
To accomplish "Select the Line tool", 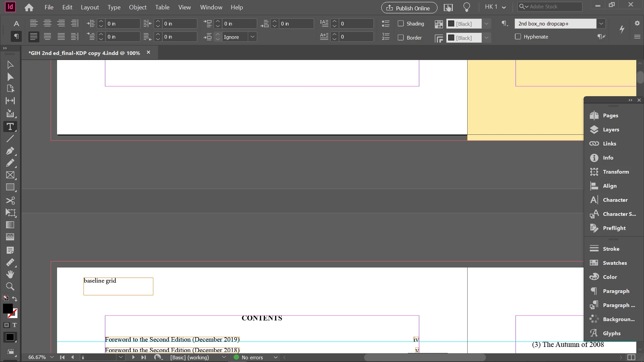I will [10, 138].
